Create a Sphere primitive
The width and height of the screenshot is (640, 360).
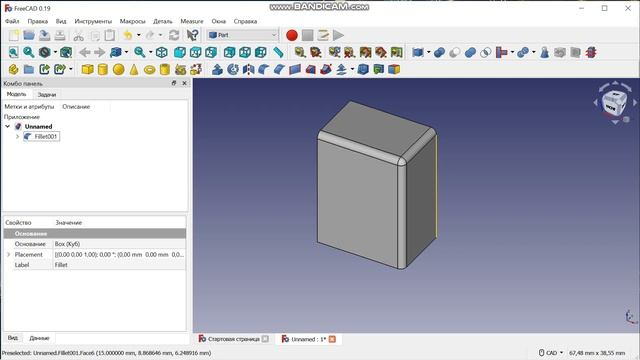[x=118, y=69]
